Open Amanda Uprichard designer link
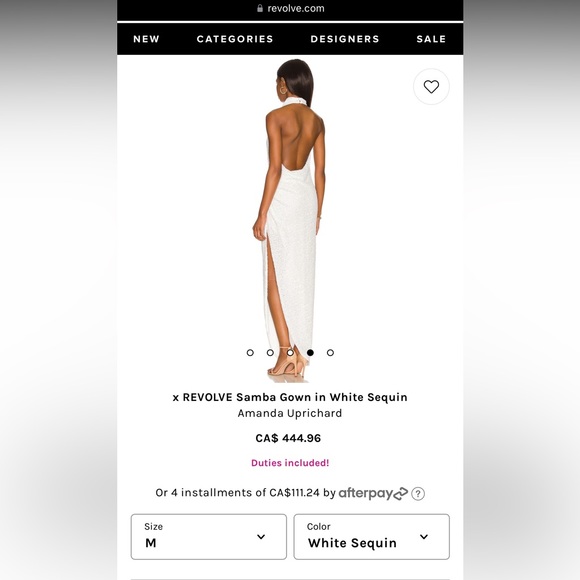The height and width of the screenshot is (580, 580). (290, 413)
